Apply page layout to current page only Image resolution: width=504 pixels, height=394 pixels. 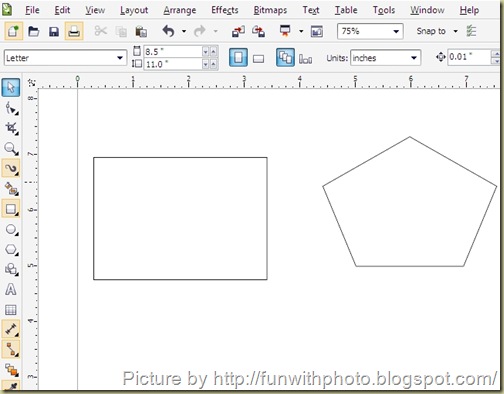(305, 59)
